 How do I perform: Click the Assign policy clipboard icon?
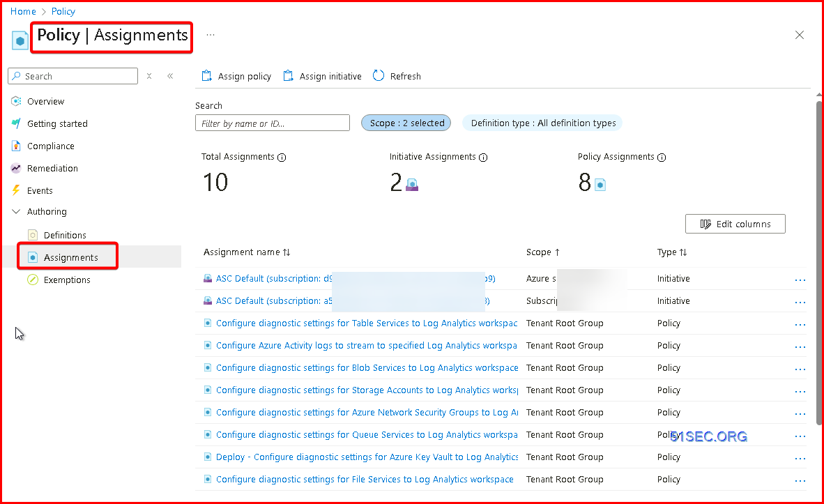pos(206,76)
